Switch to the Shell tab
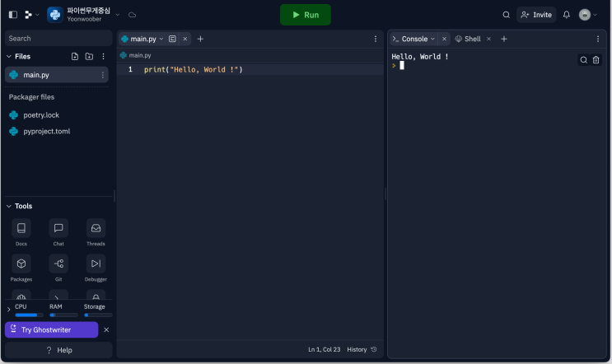 [x=468, y=39]
